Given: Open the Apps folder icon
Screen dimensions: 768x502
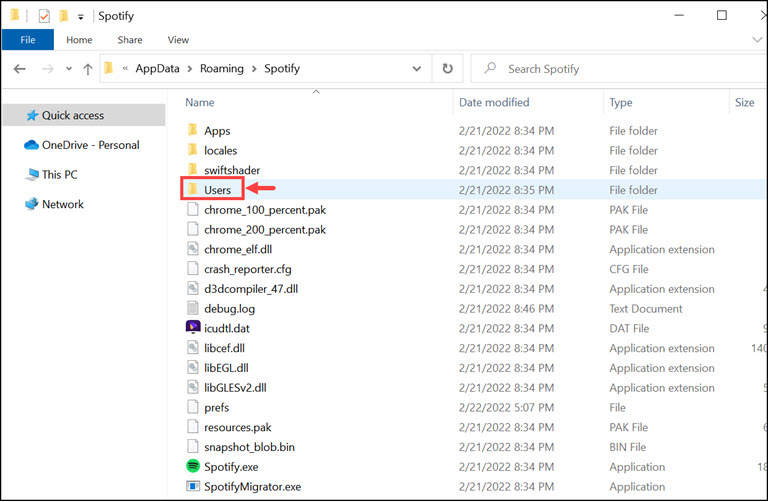Looking at the screenshot, I should tap(192, 130).
